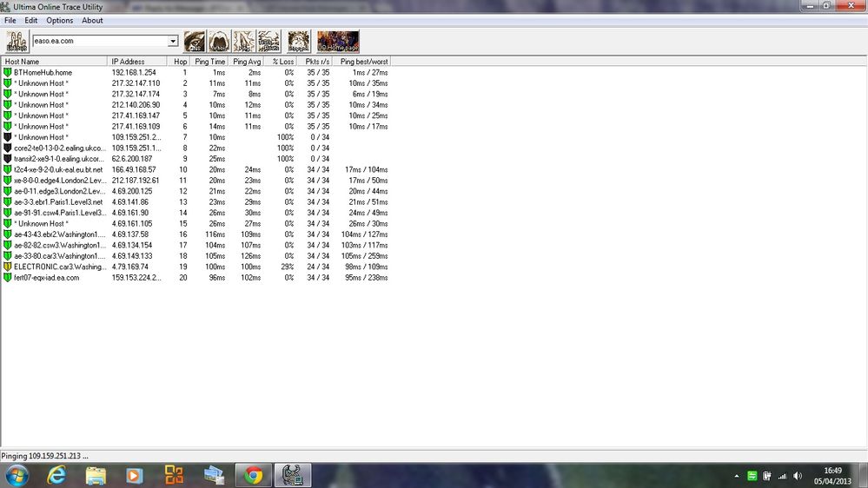Viewport: 868px width, 488px height.
Task: Sort by the Ping Avg column header
Action: [246, 62]
